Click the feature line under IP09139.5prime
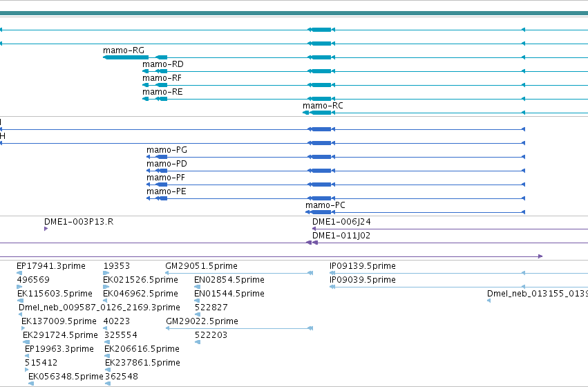 (459, 274)
